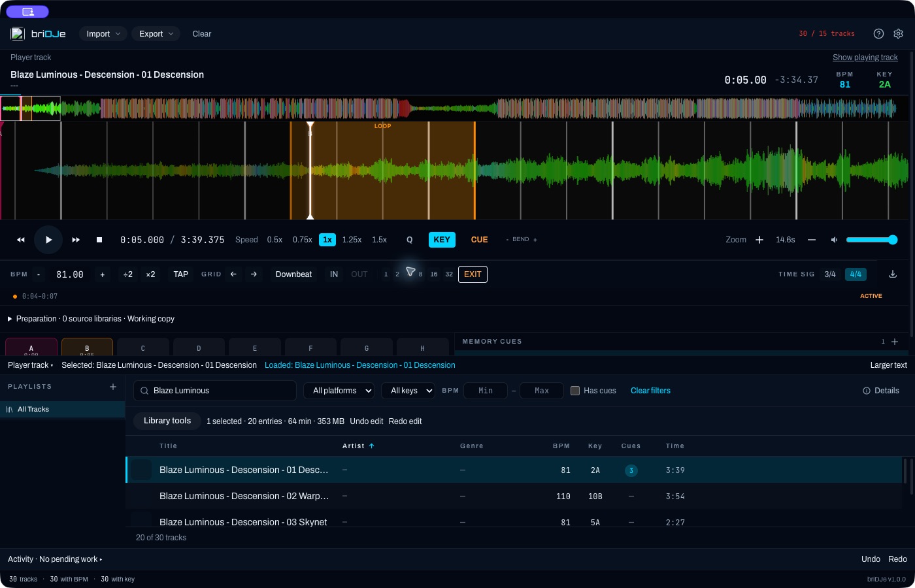The width and height of the screenshot is (915, 588).
Task: Decrease BPM with the minus button
Action: point(39,274)
